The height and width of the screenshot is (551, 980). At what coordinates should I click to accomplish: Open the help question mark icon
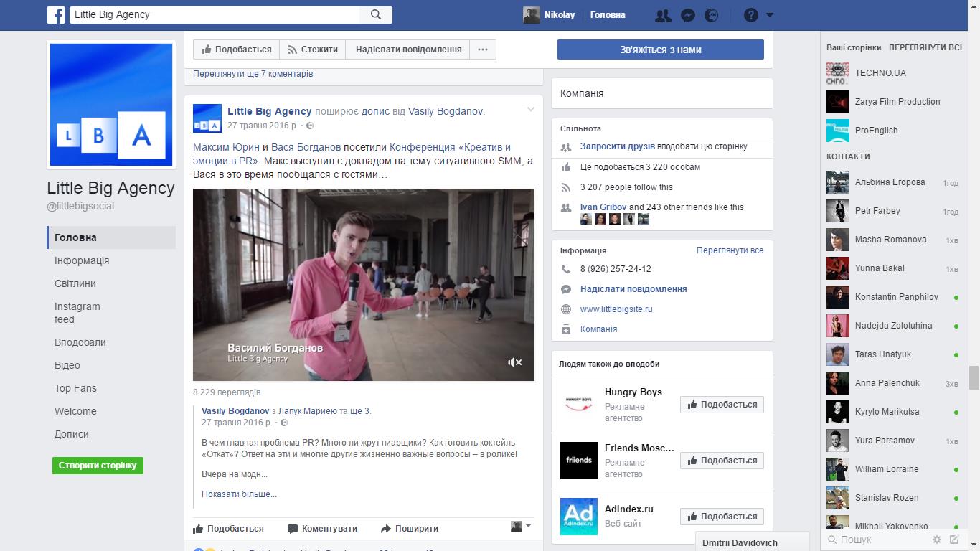coord(750,15)
